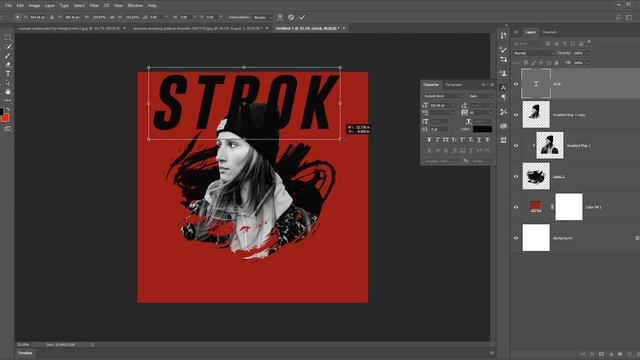Close the Untitled-1 document tab
This screenshot has width=640, height=360.
tap(344, 29)
